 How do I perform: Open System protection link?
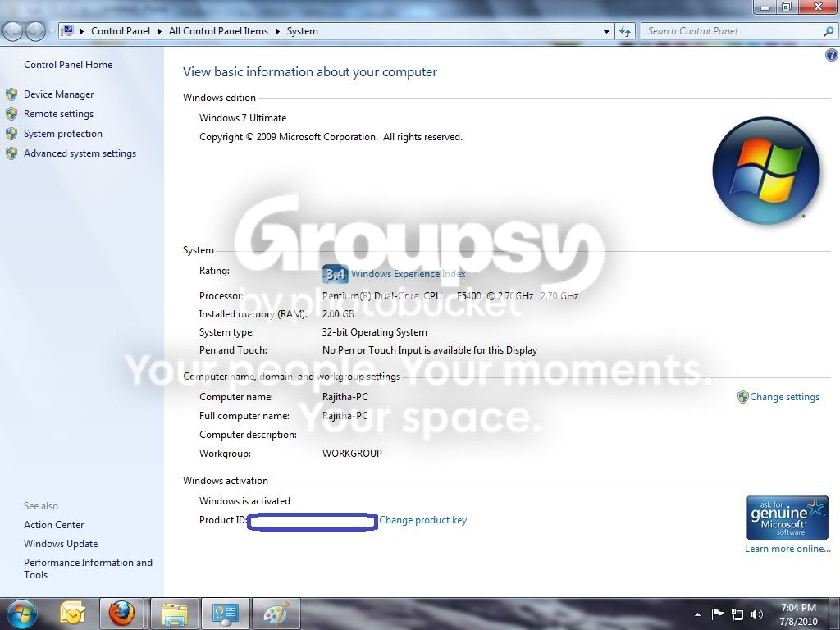[62, 134]
